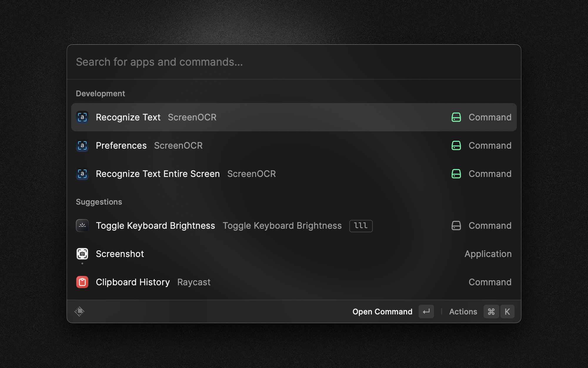This screenshot has width=588, height=368.
Task: Click the ScreenOCR icon beside Preferences
Action: click(x=82, y=145)
